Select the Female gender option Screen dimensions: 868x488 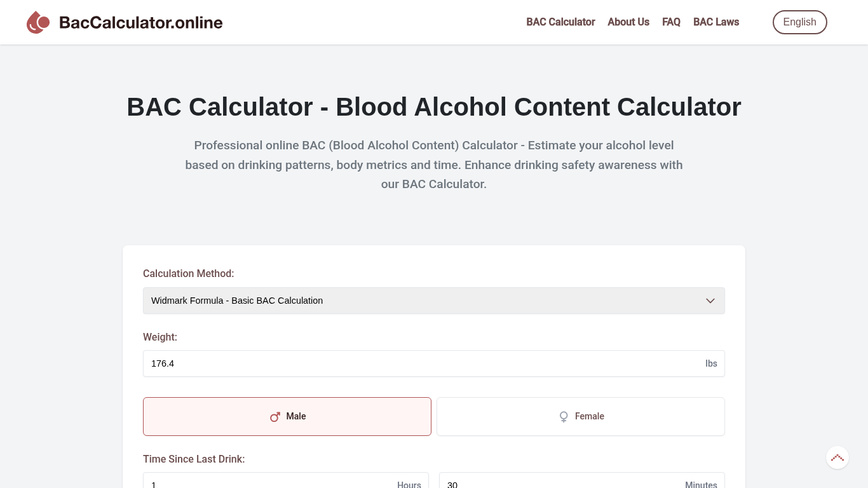580,416
